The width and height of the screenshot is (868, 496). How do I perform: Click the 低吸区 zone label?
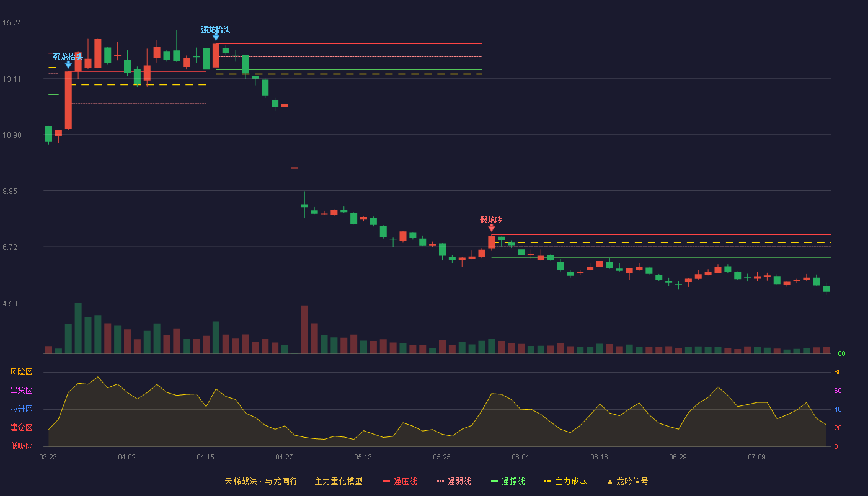coord(21,446)
